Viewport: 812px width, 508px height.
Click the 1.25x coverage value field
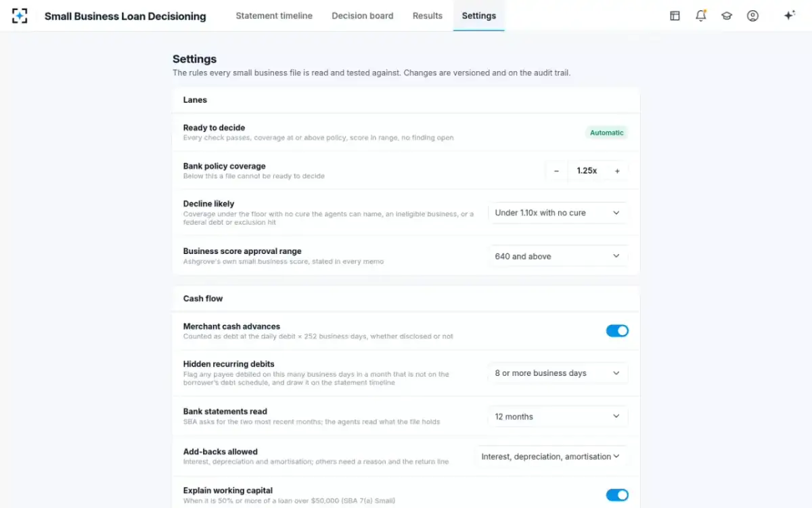click(x=587, y=171)
